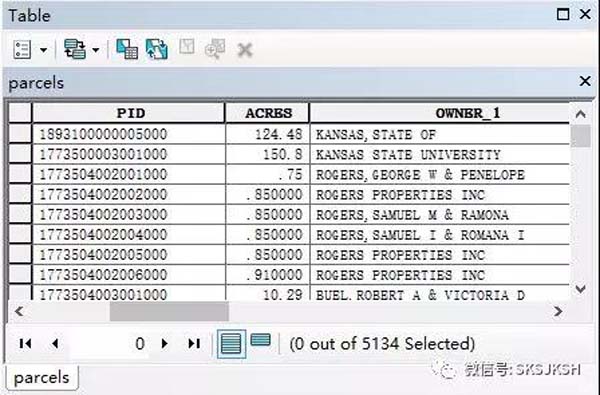Open the Related Tables icon
This screenshot has height=395, width=600.
pos(75,49)
